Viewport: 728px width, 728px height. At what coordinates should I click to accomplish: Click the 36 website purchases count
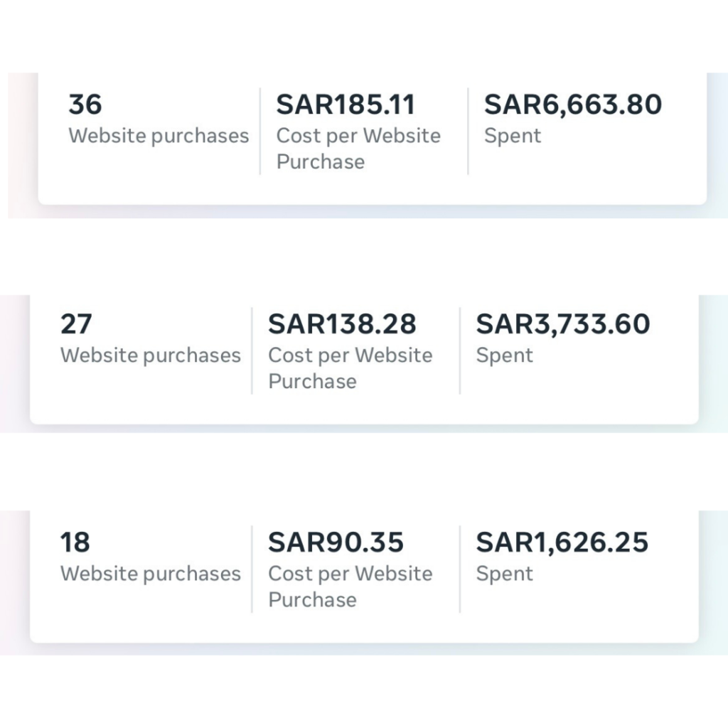[x=85, y=104]
